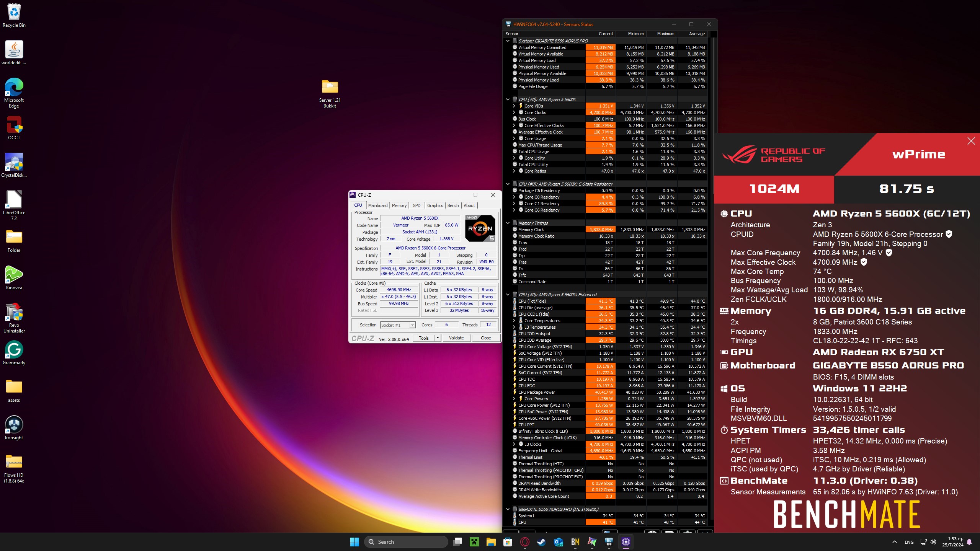Open Minecraft creeper icon in taskbar
The width and height of the screenshot is (980, 551).
pyautogui.click(x=474, y=542)
